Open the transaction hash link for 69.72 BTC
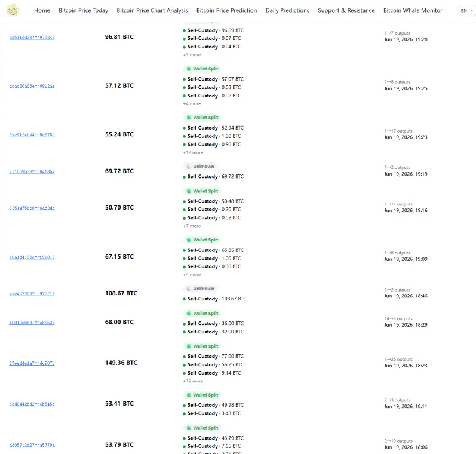This screenshot has height=454, width=476. (x=32, y=171)
